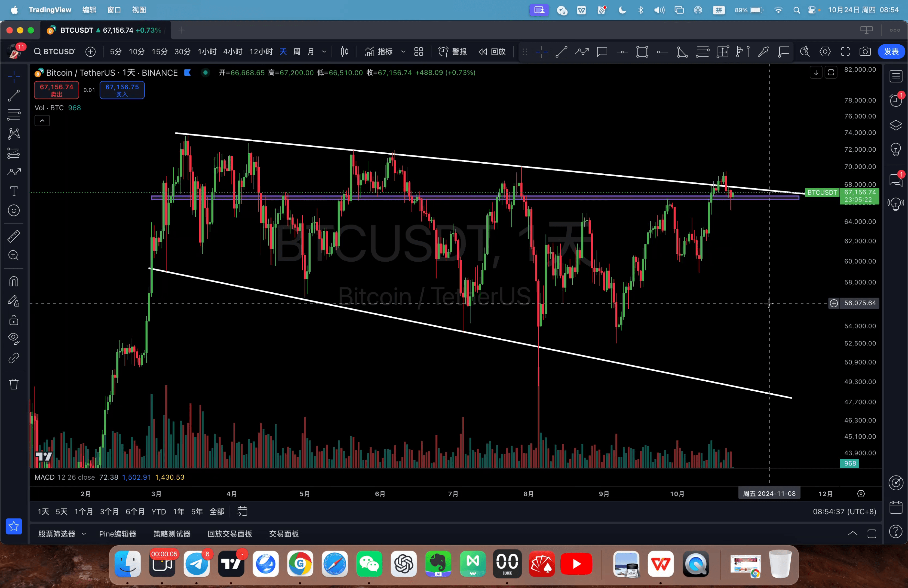Toggle magnet mode for drawings
The image size is (908, 588).
[14, 281]
